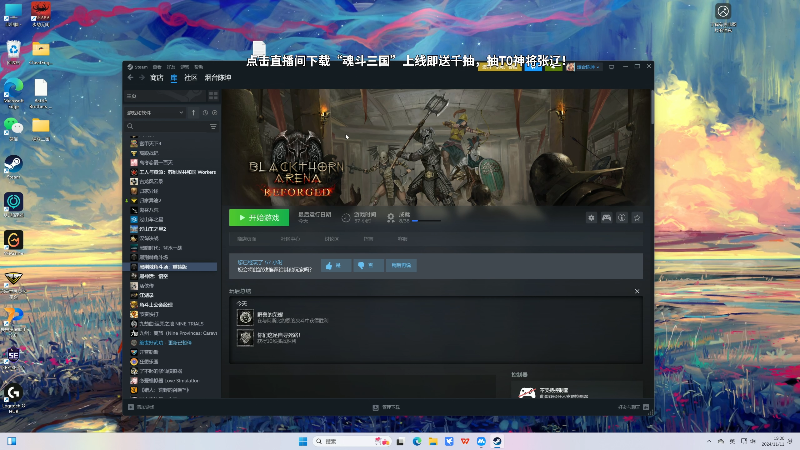Open the achievements progress bar
This screenshot has width=800, height=450.
point(427,221)
